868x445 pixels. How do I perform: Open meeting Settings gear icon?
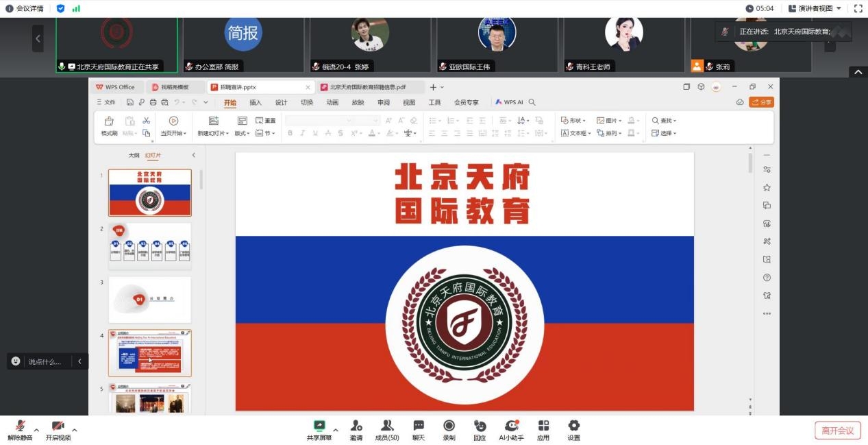(x=574, y=426)
